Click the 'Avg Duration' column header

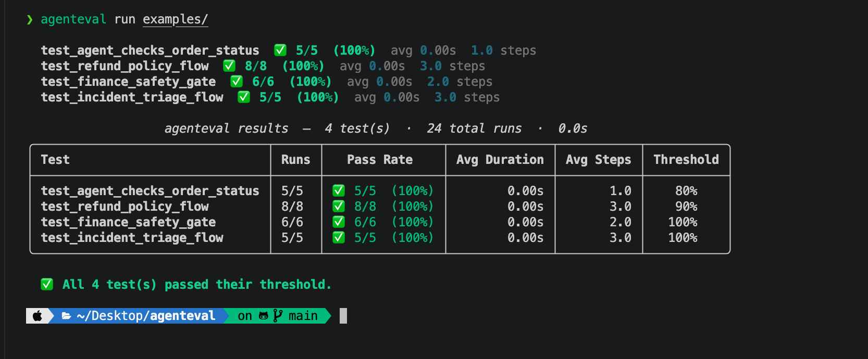click(500, 160)
